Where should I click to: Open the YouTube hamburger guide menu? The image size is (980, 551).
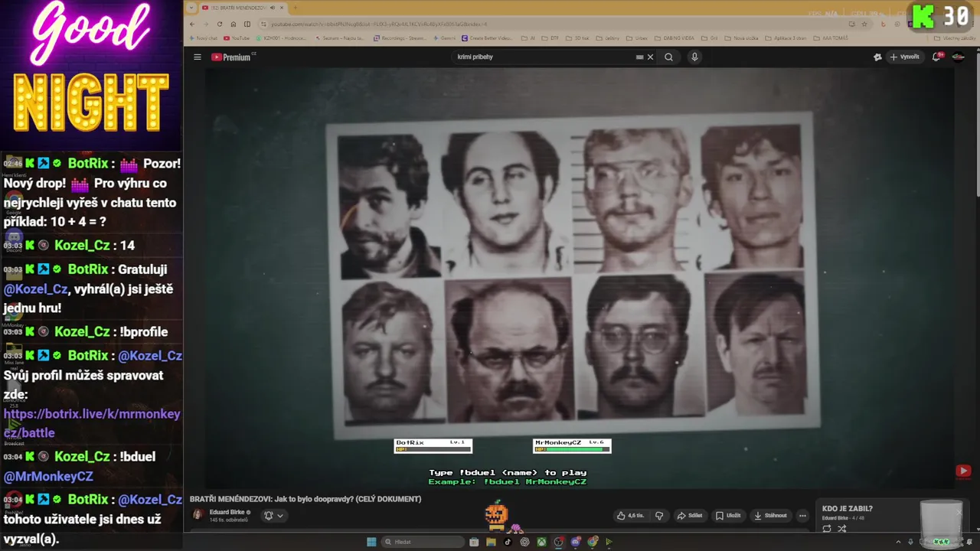197,57
